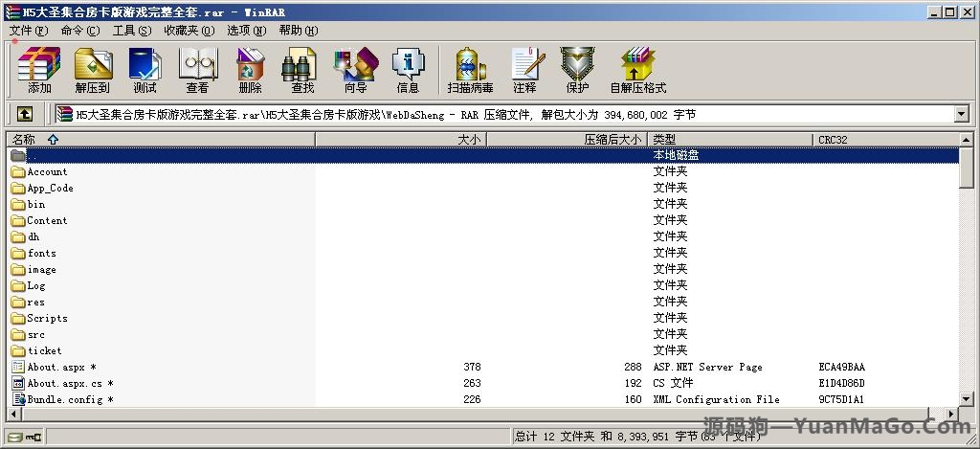The image size is (980, 449).
Task: Run the 测试 (Test) archive tool
Action: click(145, 70)
